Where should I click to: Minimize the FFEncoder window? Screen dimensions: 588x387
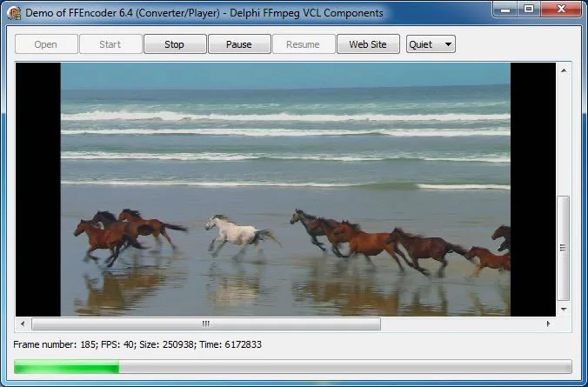point(505,10)
